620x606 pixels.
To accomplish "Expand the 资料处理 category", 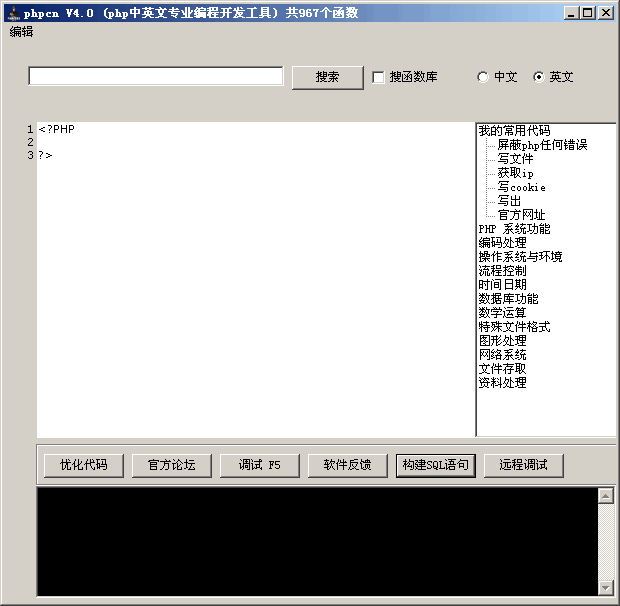I will [502, 383].
